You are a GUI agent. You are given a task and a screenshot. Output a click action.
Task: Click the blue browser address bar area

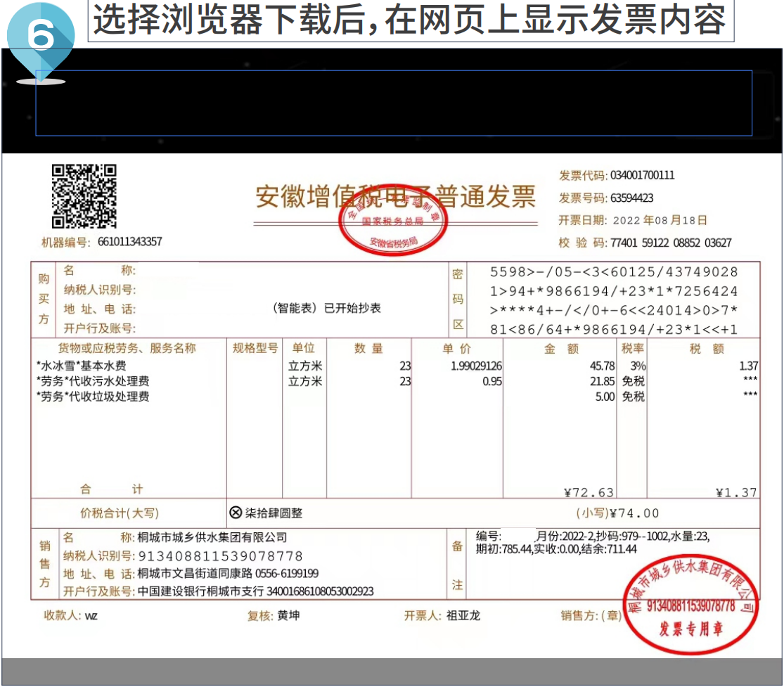pyautogui.click(x=394, y=103)
